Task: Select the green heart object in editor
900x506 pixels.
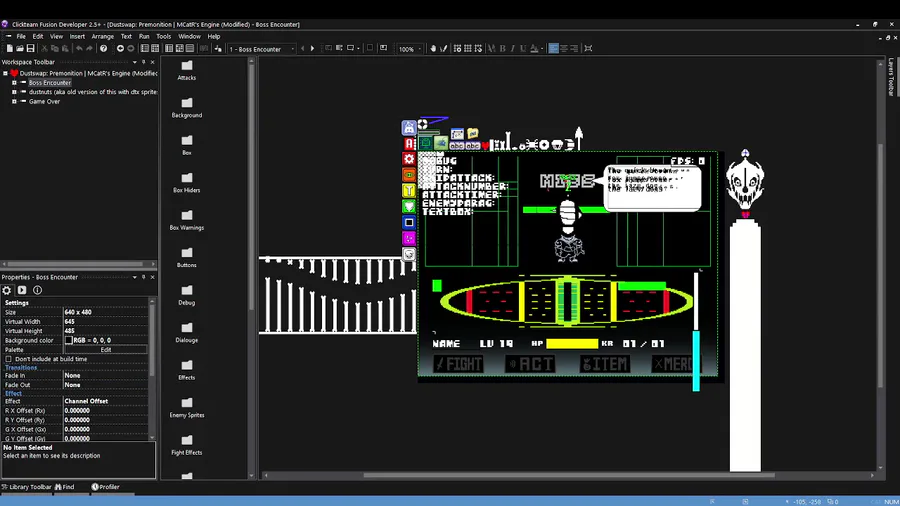Action: (x=409, y=207)
